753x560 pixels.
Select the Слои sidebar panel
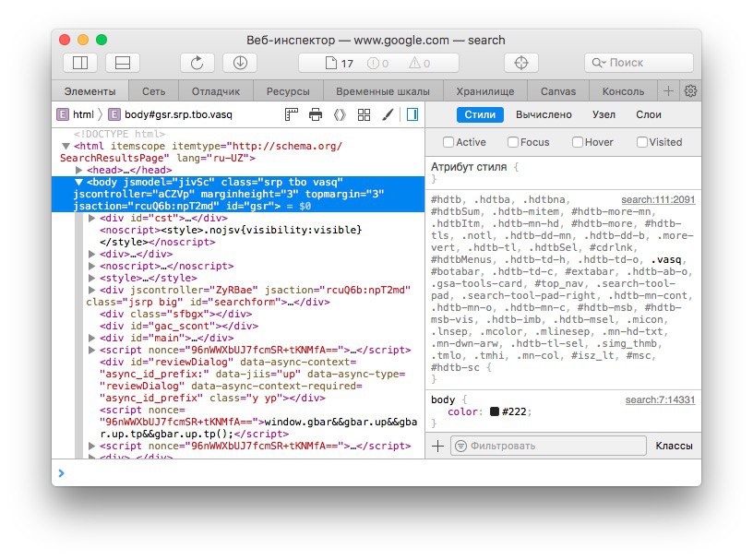(649, 114)
